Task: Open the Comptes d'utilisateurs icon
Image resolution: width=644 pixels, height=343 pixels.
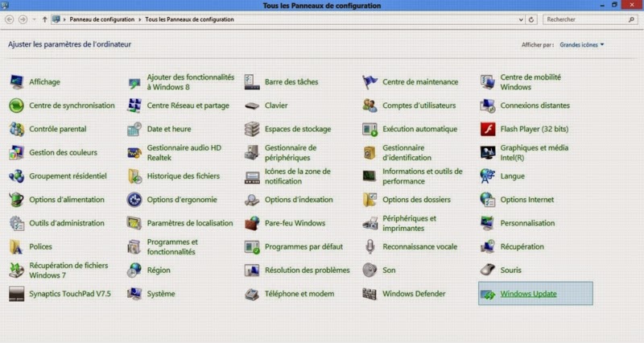Action: (x=369, y=105)
